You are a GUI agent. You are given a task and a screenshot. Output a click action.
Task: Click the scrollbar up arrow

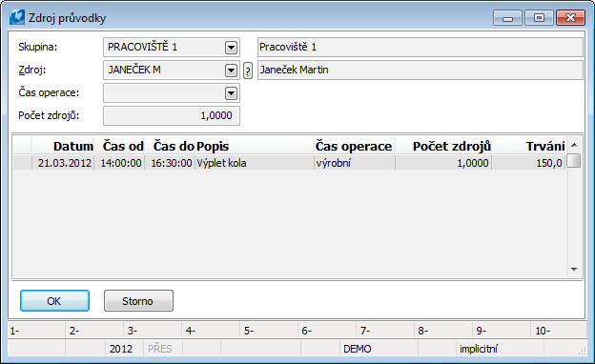click(x=574, y=145)
